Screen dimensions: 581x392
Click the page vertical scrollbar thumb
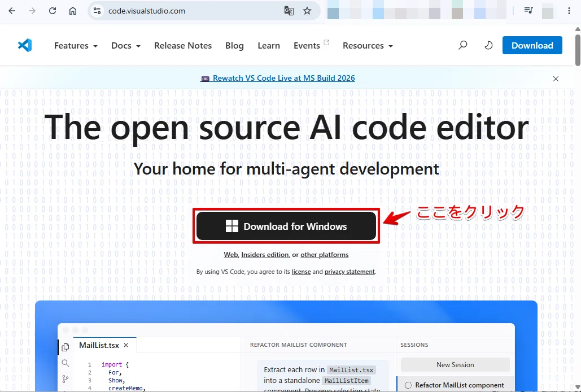(578, 50)
